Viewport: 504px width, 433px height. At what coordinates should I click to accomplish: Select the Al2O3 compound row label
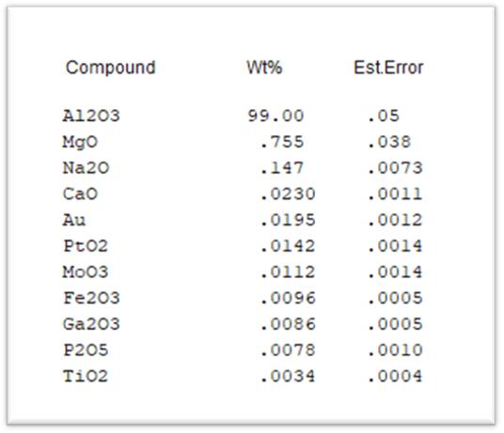click(x=91, y=116)
